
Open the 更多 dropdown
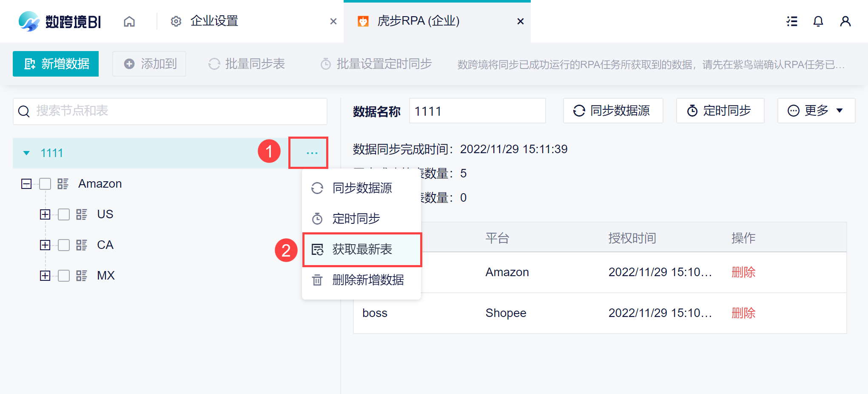[x=816, y=111]
